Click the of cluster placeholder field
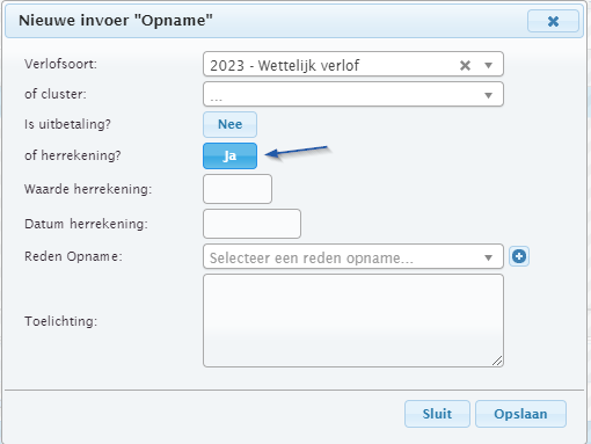Image resolution: width=591 pixels, height=444 pixels. coord(353,94)
